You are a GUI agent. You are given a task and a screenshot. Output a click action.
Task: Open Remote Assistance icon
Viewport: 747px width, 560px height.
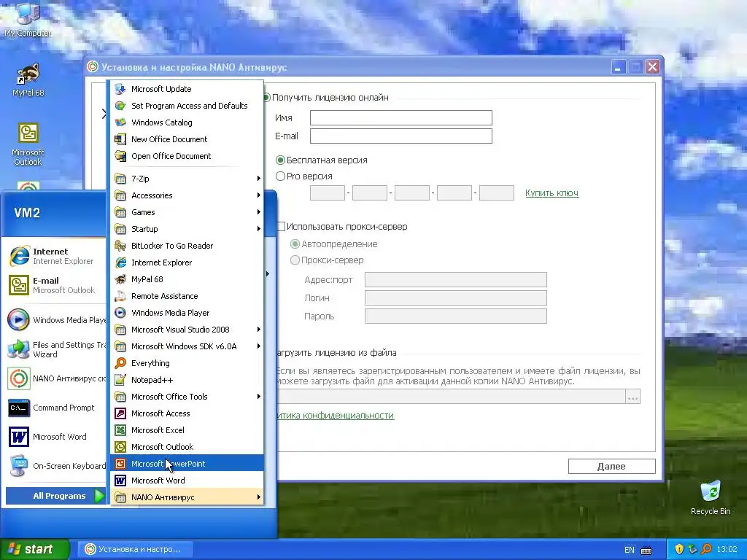point(120,296)
